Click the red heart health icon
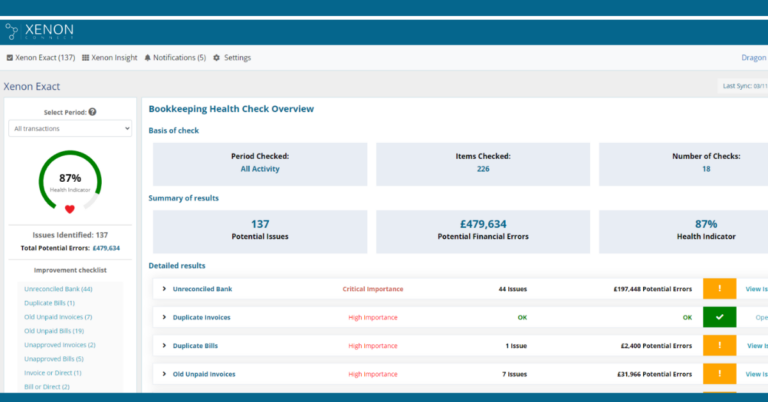The width and height of the screenshot is (768, 402). click(70, 209)
